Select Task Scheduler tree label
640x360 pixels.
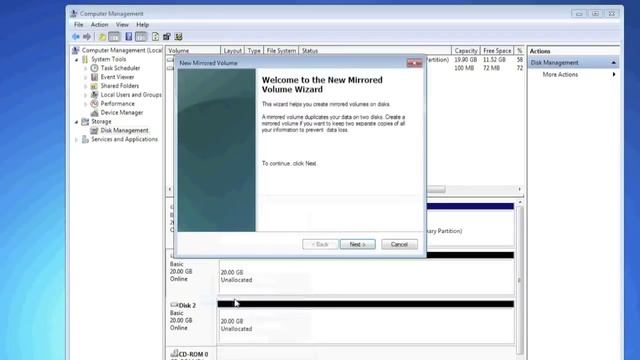point(120,68)
